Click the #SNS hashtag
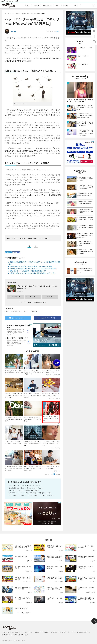 (7, 311)
